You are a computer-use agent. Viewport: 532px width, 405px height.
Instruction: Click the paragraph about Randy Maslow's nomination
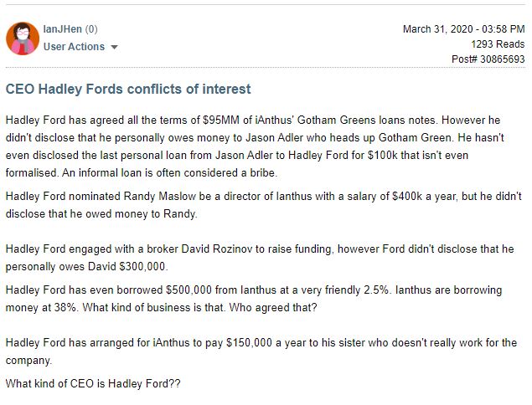[x=263, y=205]
